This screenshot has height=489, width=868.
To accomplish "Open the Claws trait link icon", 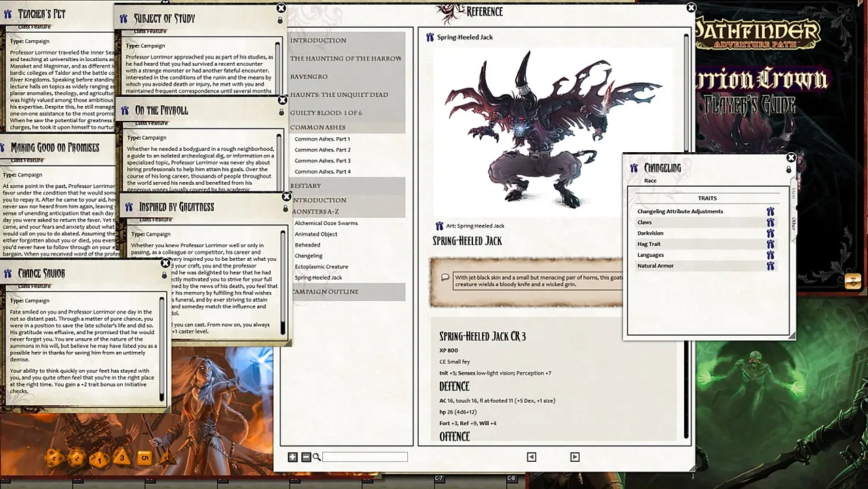I will [x=770, y=223].
